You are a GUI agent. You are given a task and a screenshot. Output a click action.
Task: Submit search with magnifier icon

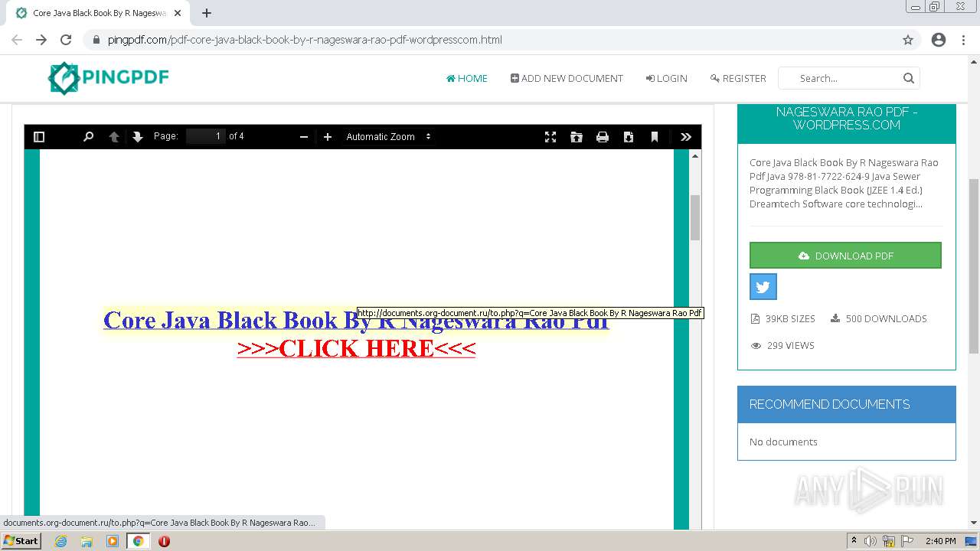[x=909, y=78]
